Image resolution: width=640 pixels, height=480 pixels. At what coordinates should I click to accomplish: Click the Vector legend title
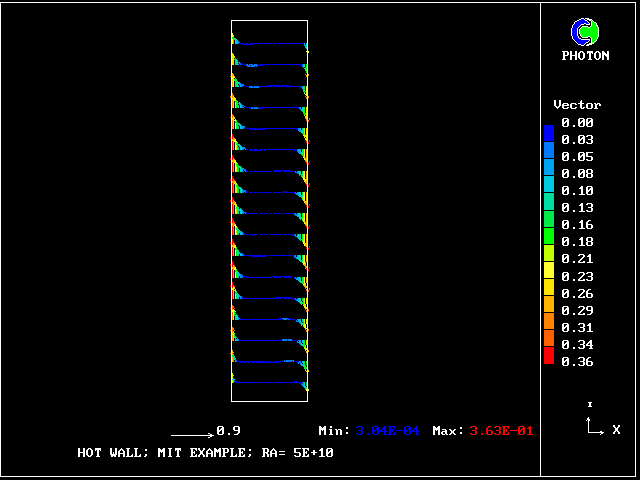click(577, 105)
